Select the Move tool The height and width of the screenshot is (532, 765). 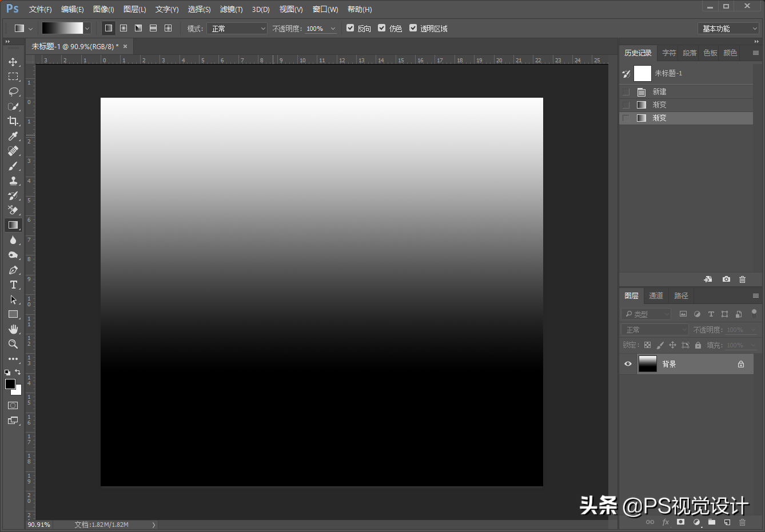click(x=13, y=62)
